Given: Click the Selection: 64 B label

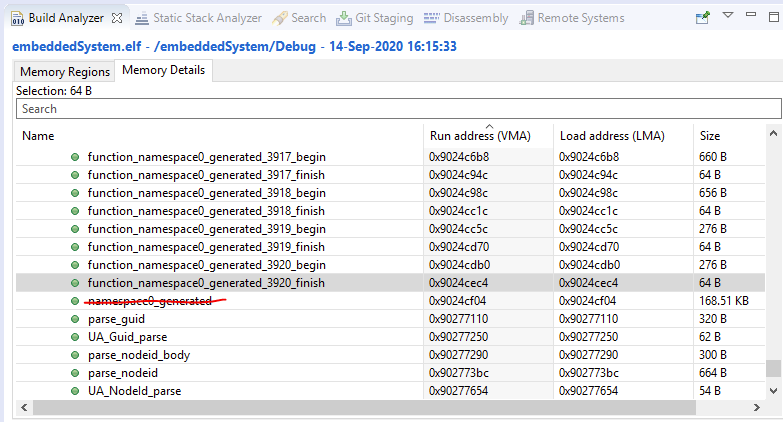Looking at the screenshot, I should [54, 91].
